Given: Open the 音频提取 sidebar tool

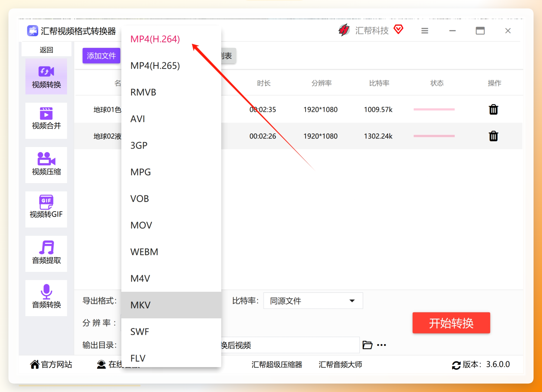Looking at the screenshot, I should [x=46, y=254].
